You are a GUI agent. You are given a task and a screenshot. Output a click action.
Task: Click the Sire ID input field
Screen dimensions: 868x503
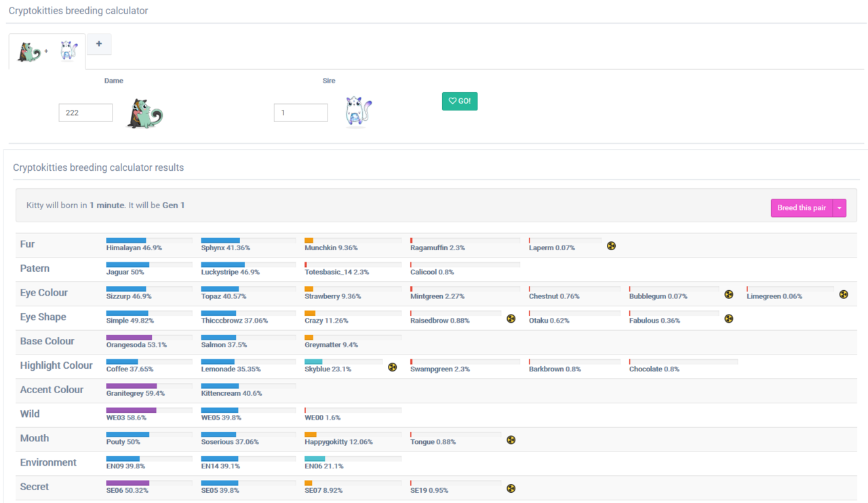[x=300, y=113]
